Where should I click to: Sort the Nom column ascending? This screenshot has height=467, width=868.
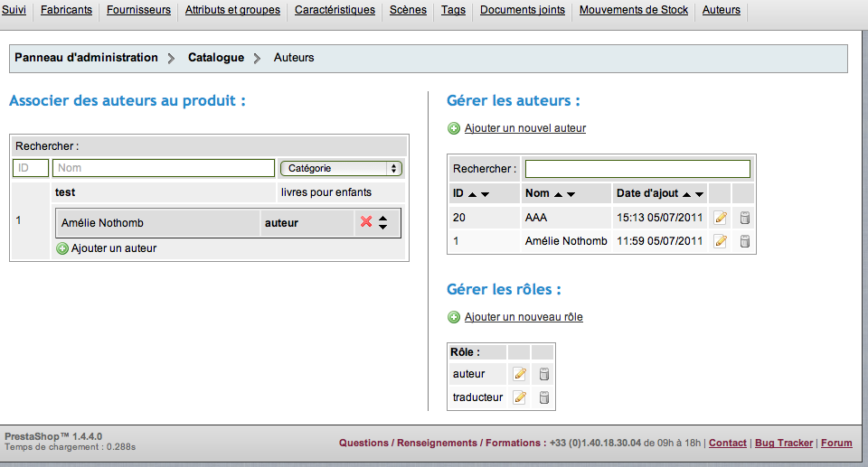(x=558, y=194)
